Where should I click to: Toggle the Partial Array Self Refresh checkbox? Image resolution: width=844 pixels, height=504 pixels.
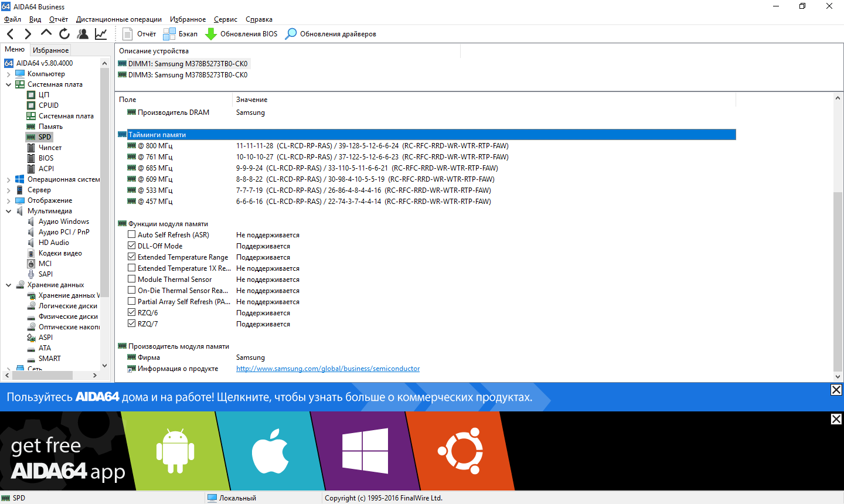(x=132, y=301)
